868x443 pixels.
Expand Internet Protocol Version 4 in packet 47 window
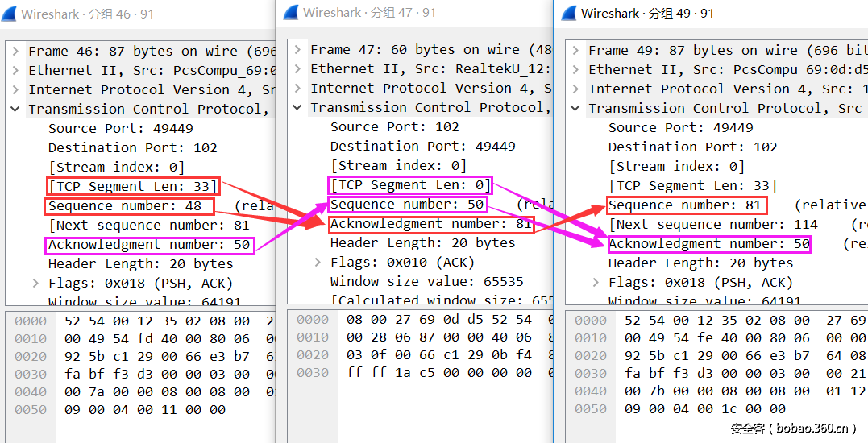point(297,89)
